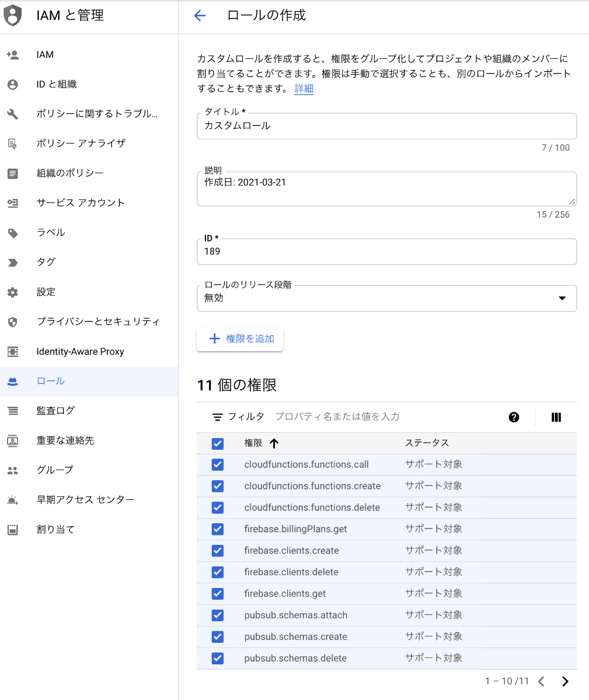The width and height of the screenshot is (589, 700).
Task: Open the ロールのリリース段階 dropdown
Action: tap(387, 298)
